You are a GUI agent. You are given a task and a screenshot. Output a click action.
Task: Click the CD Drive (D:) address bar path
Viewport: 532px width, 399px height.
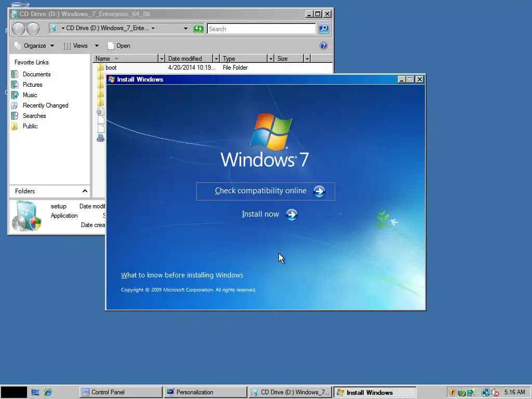[107, 28]
